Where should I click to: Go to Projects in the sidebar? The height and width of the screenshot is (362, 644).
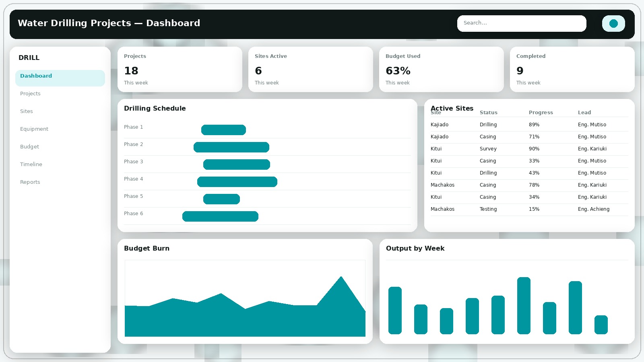point(30,94)
